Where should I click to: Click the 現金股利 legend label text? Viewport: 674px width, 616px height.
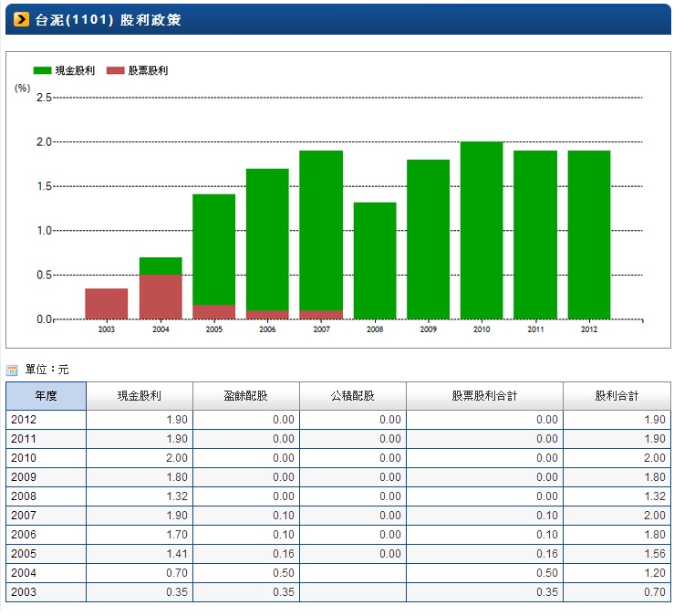(x=75, y=70)
